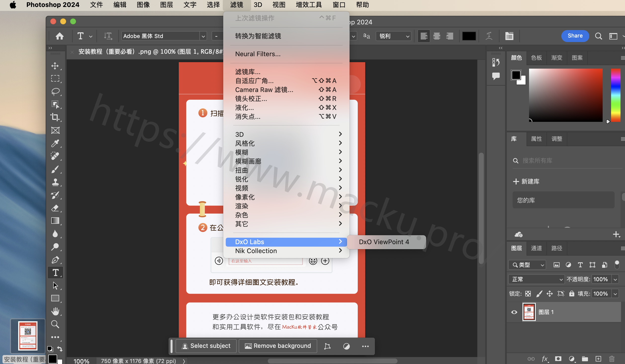Click the foreground color swatch in Color panel
Viewport: 625px width, 364px height.
516,75
